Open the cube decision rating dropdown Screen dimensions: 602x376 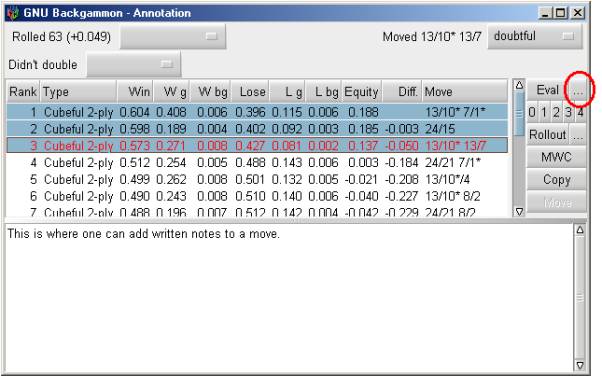click(x=134, y=64)
